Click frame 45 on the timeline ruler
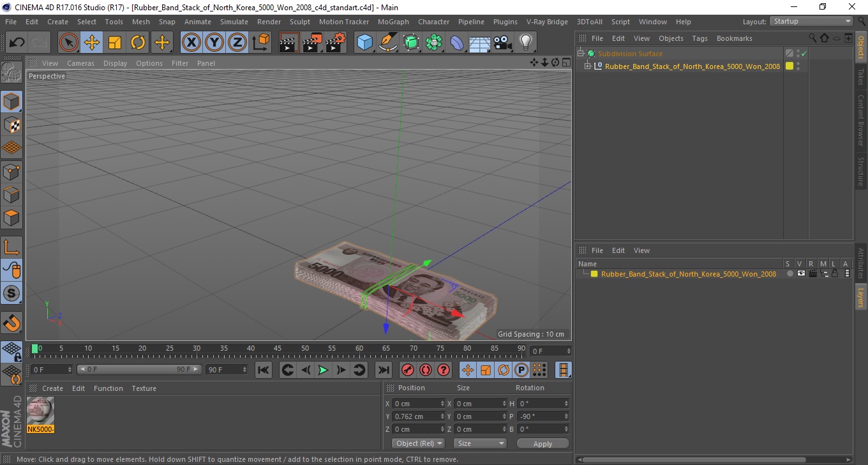Screen dimensions: 868x465 278,349
